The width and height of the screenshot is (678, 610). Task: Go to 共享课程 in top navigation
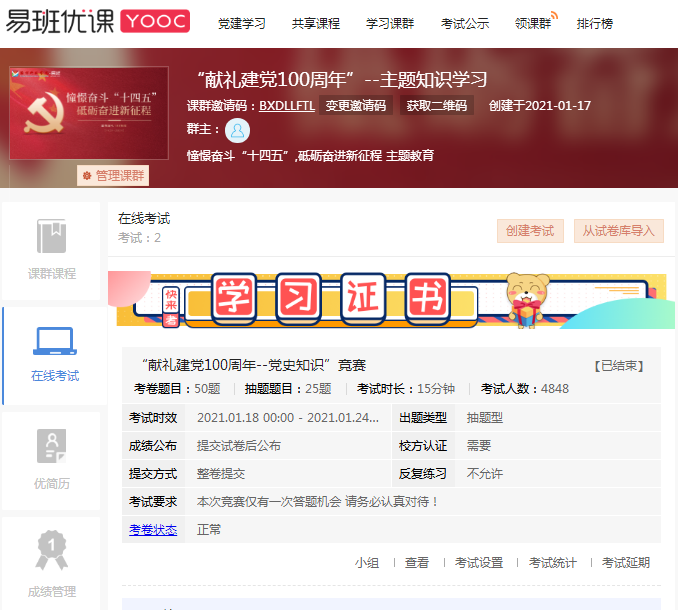[x=315, y=23]
